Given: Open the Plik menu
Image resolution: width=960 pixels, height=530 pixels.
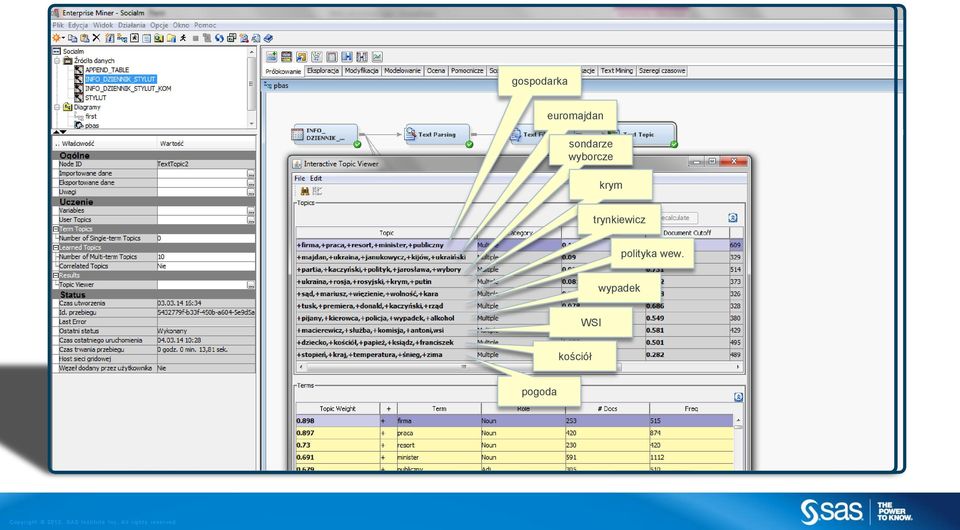Looking at the screenshot, I should pos(58,25).
